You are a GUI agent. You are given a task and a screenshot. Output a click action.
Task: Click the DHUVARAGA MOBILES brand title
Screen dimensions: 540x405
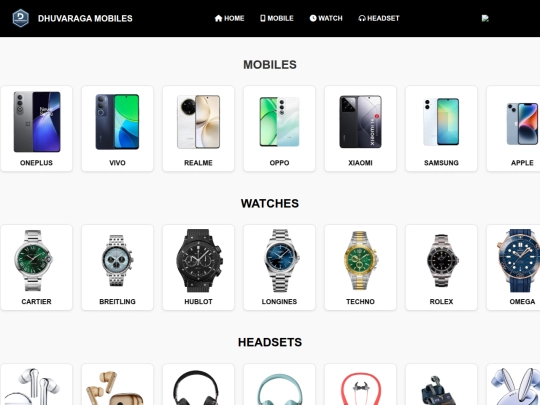(x=85, y=18)
